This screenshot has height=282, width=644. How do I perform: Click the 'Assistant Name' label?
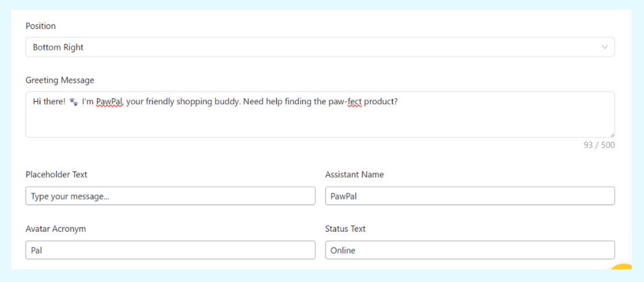[x=355, y=175]
